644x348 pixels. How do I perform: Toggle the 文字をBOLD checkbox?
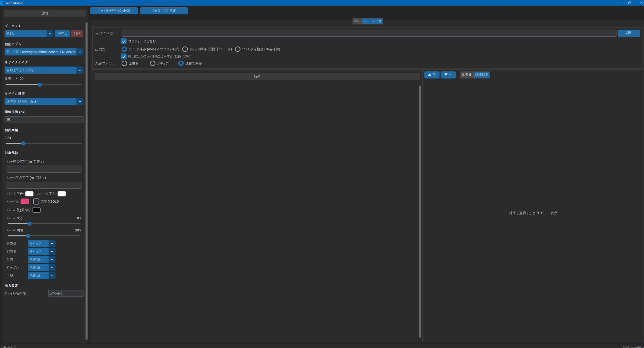click(x=36, y=202)
